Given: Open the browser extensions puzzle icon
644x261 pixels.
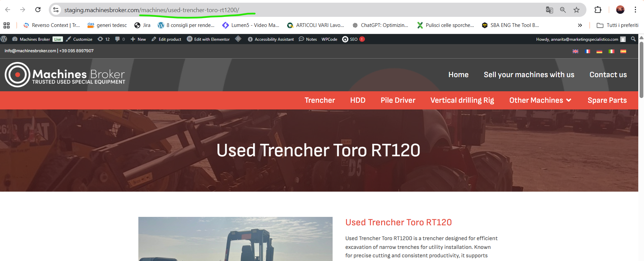Looking at the screenshot, I should point(598,10).
